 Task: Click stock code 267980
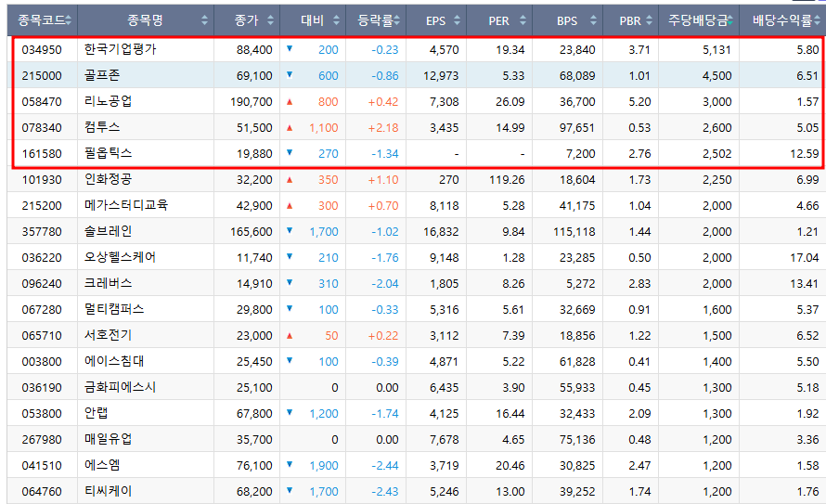click(x=42, y=440)
